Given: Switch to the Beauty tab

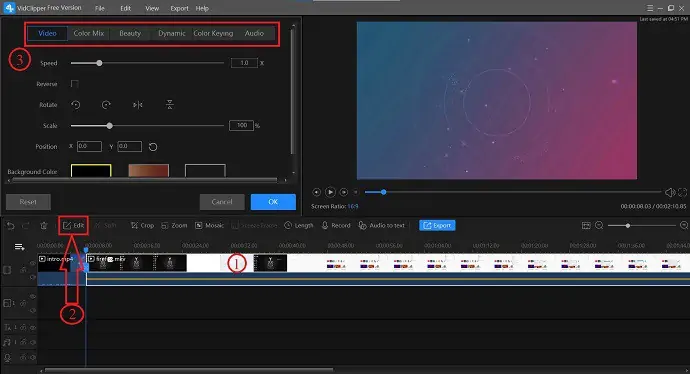Looking at the screenshot, I should (130, 33).
